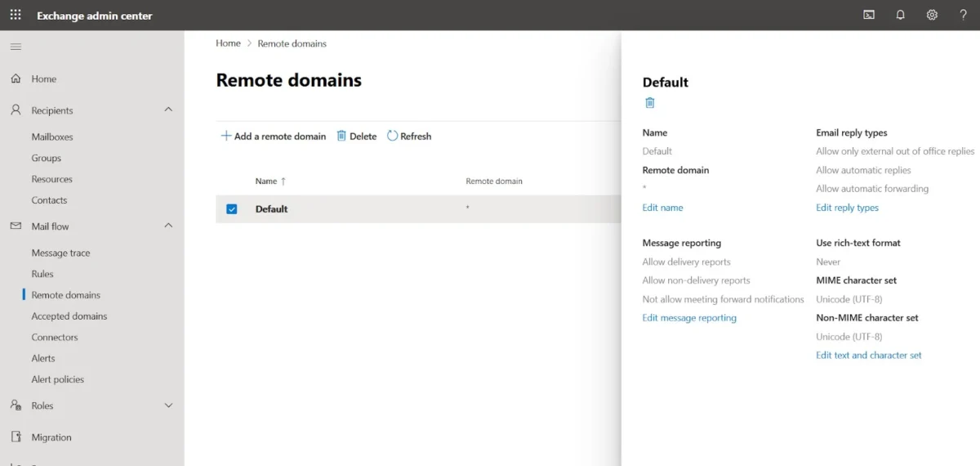This screenshot has width=980, height=466.
Task: Open Message trace in sidebar
Action: [x=60, y=253]
